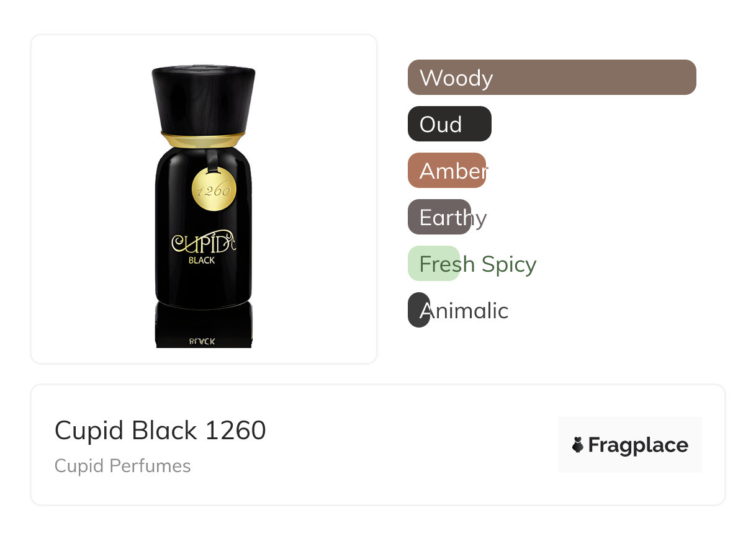Open the Cupid Perfumes brand link

coord(123,466)
